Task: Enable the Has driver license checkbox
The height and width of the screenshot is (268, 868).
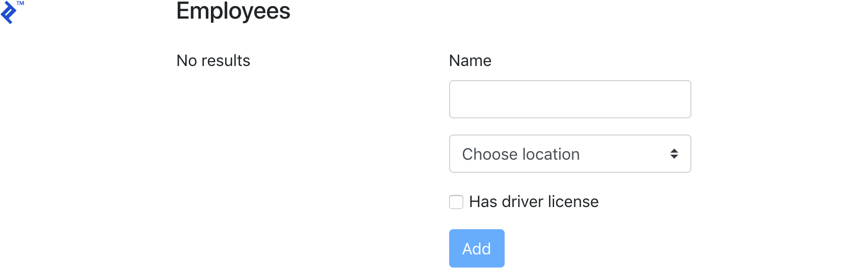Action: tap(456, 202)
